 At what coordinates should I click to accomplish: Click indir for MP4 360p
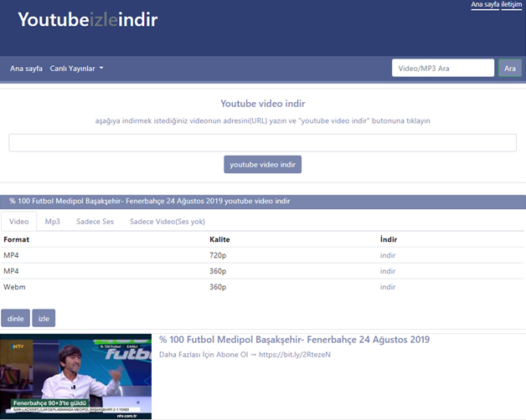point(387,271)
